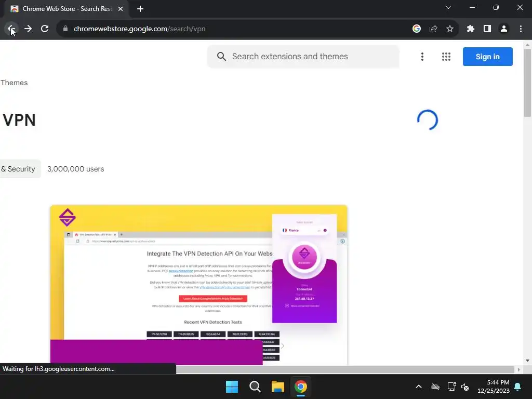
Task: Go forward with the forward arrow
Action: [28, 29]
